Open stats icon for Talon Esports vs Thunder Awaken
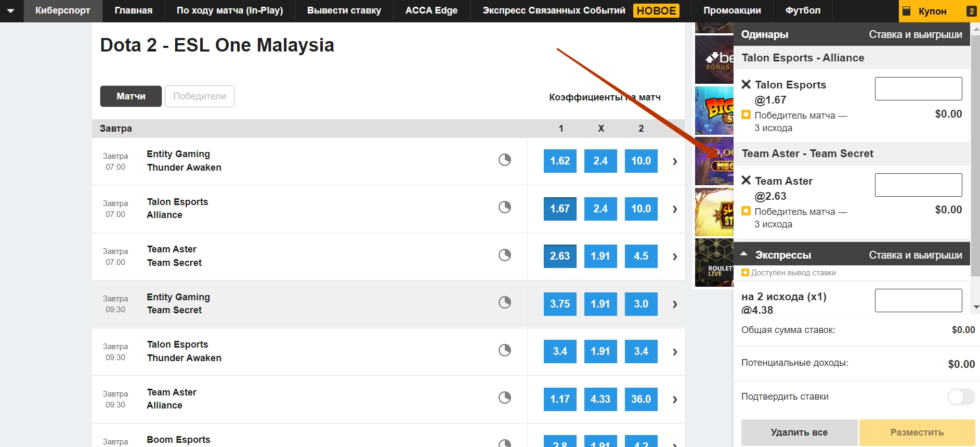The width and height of the screenshot is (980, 447). coord(504,350)
